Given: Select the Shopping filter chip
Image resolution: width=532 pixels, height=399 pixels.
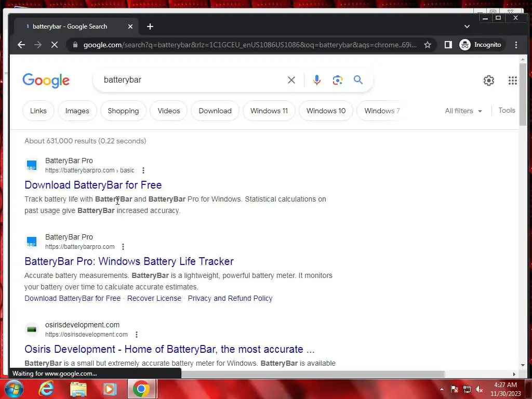Looking at the screenshot, I should click(x=123, y=111).
